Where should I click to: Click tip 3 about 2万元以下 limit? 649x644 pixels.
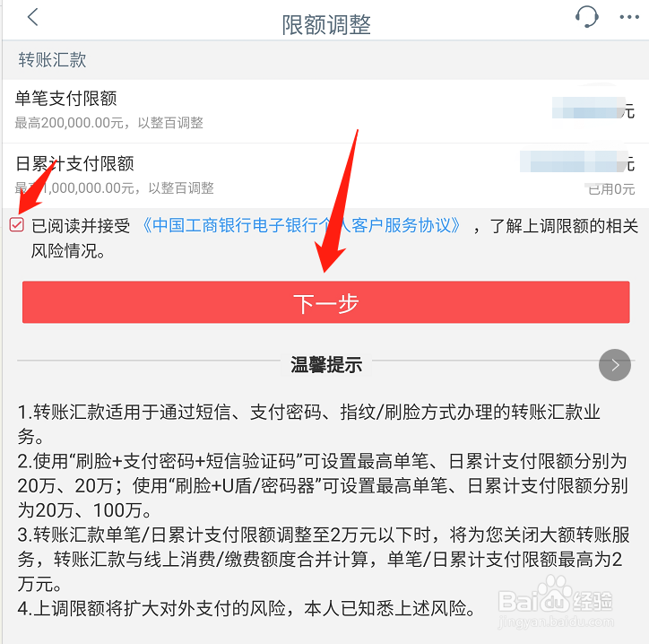coord(324,560)
